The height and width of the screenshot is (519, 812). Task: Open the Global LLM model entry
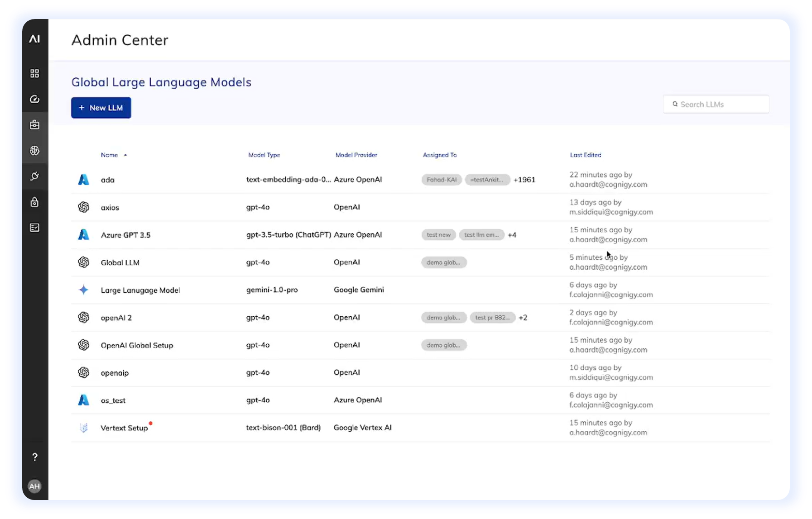tap(120, 263)
